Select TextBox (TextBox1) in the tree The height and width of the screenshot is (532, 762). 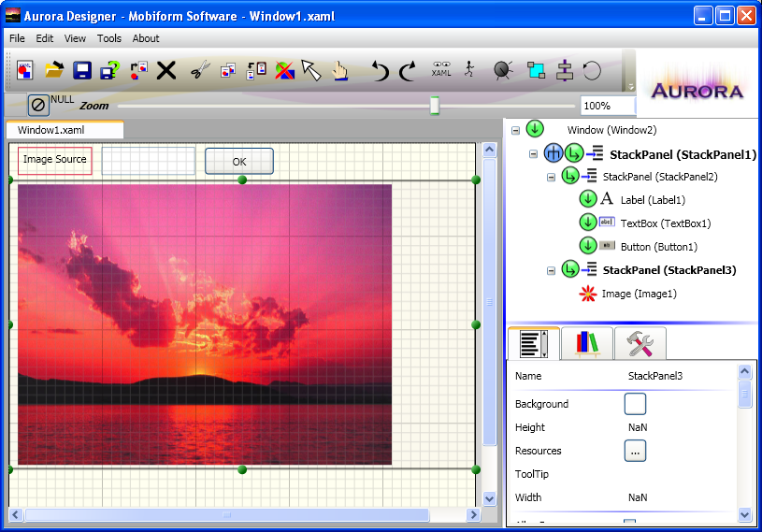click(x=666, y=223)
